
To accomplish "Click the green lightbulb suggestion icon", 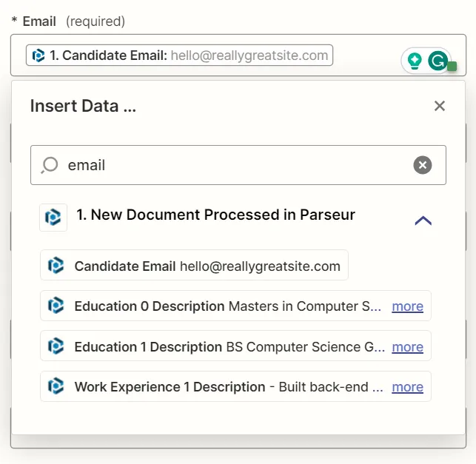I will [415, 61].
